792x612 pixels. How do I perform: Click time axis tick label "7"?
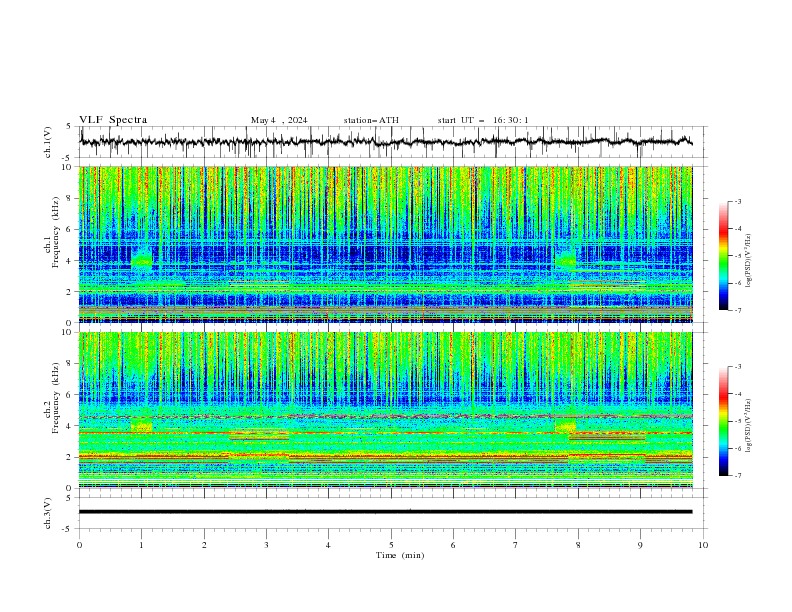516,545
